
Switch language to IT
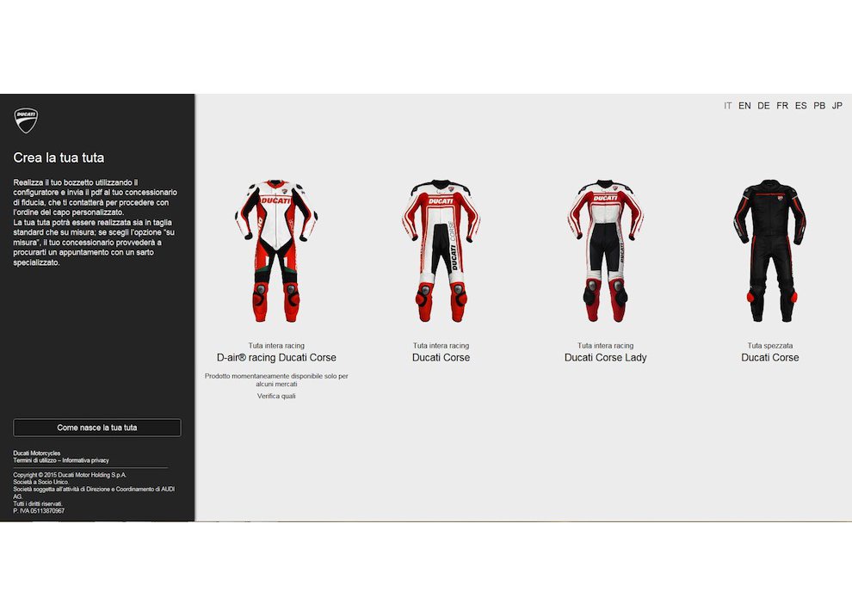click(x=727, y=106)
